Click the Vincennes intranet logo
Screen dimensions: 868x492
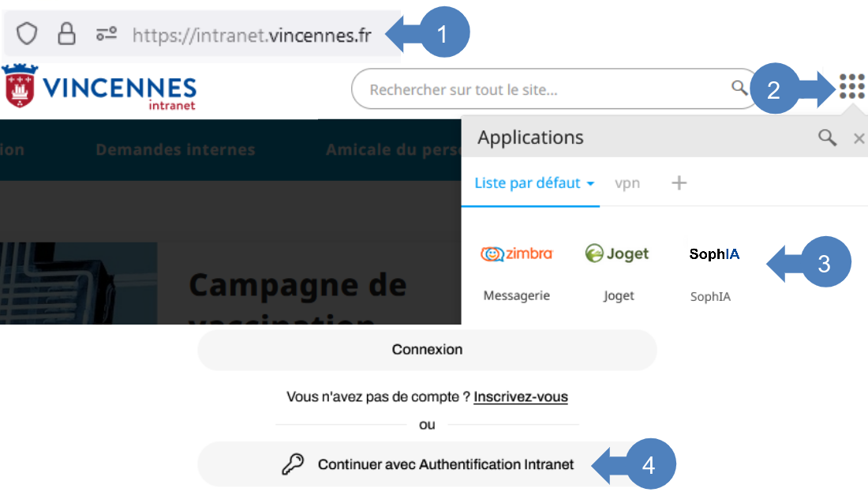[x=99, y=88]
